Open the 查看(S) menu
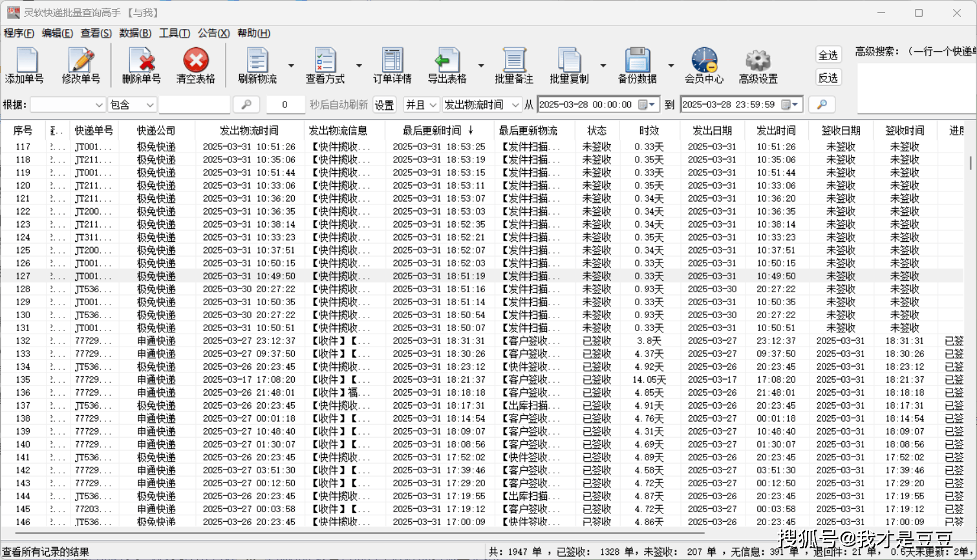 coord(96,33)
